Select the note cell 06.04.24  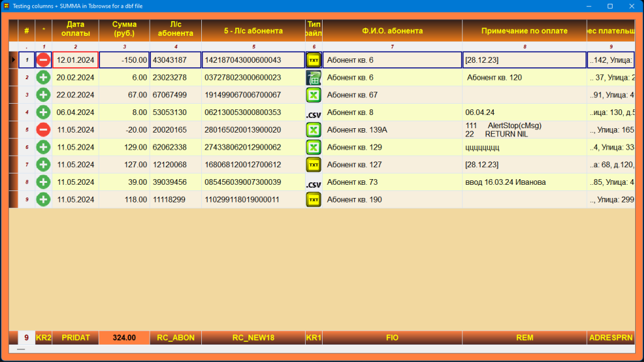point(525,112)
